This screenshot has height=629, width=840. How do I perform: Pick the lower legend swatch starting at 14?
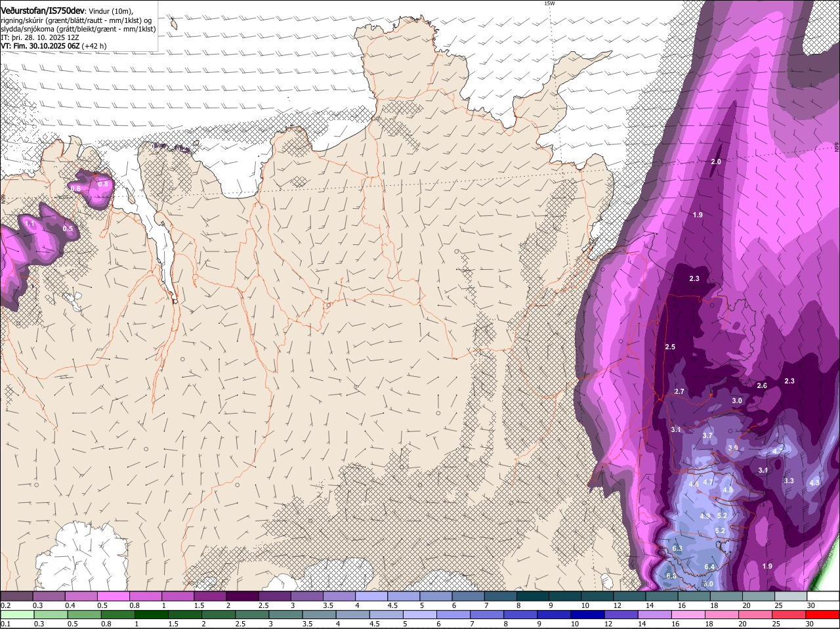click(656, 614)
